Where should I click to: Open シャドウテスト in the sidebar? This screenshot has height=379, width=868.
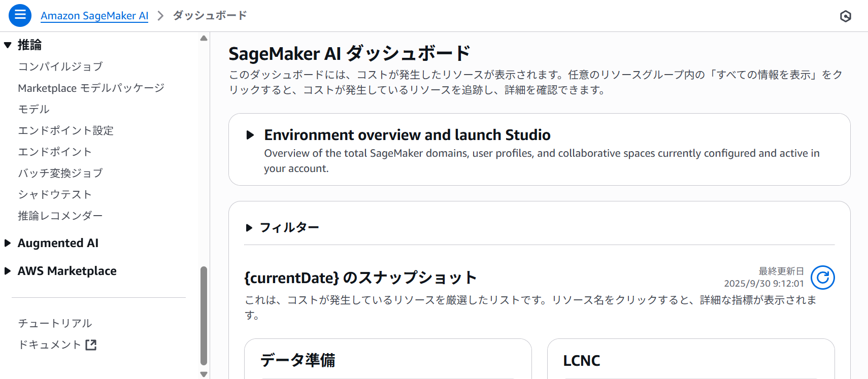coord(55,194)
